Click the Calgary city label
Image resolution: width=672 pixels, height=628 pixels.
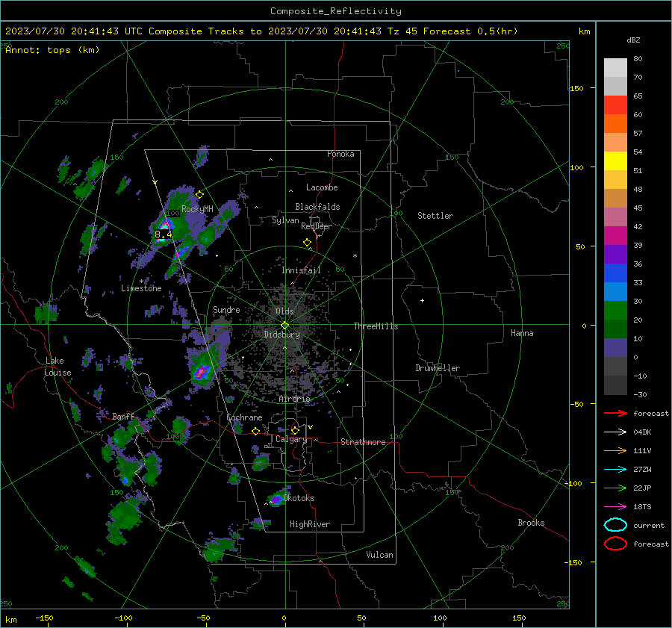tap(291, 439)
